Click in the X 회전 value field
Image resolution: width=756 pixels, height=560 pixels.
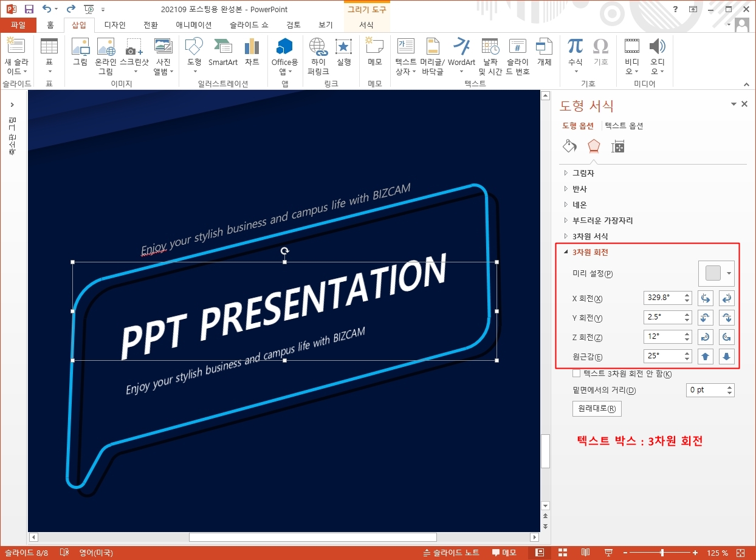663,298
